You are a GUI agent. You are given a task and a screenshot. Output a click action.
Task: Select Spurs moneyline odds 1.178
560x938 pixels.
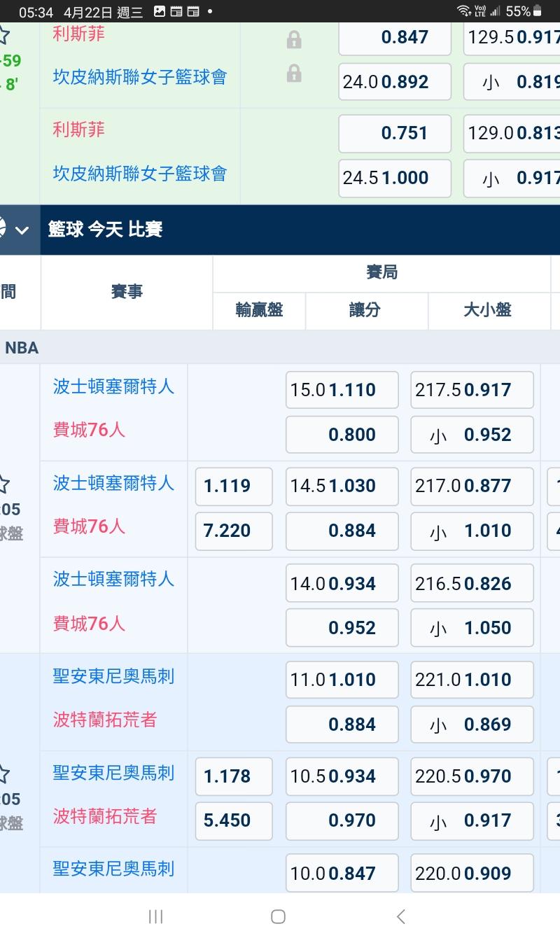click(234, 776)
